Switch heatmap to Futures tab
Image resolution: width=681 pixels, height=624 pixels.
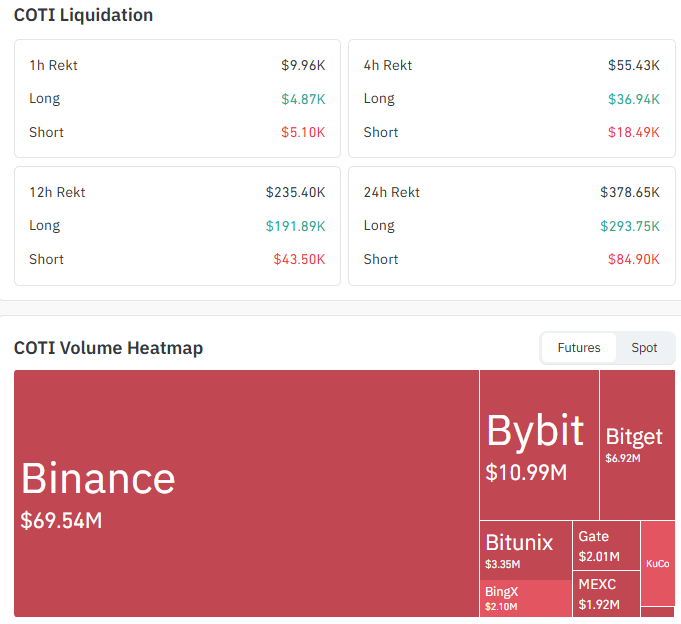[x=579, y=348]
